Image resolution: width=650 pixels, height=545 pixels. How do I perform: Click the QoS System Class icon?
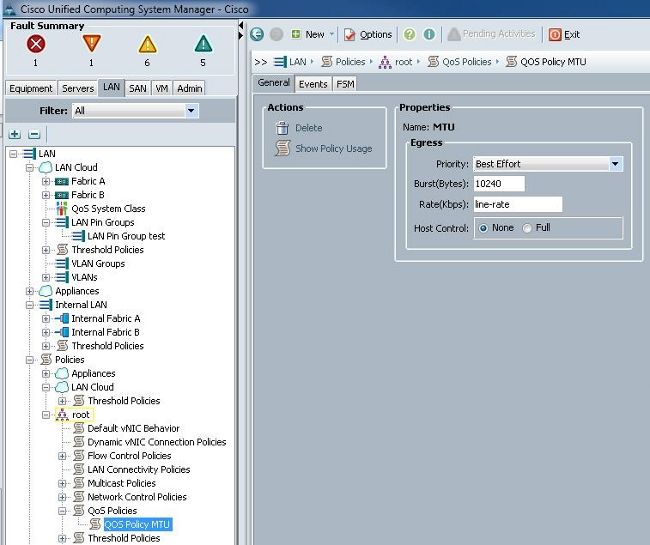click(62, 208)
